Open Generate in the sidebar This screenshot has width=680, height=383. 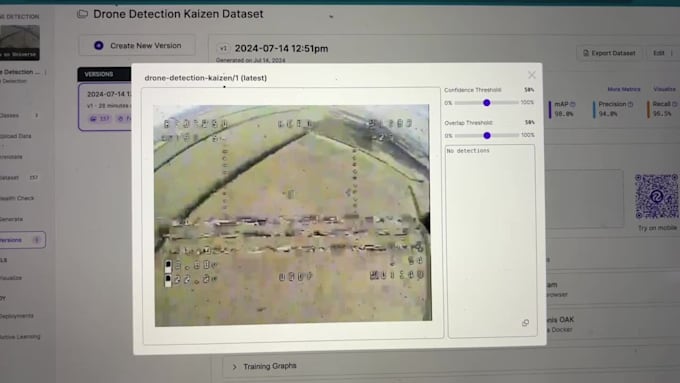click(11, 219)
